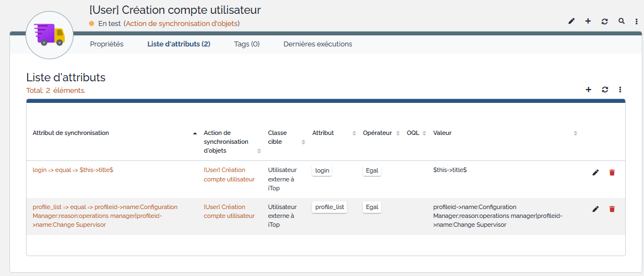
Task: Add a new attribute to the list
Action: pos(588,90)
